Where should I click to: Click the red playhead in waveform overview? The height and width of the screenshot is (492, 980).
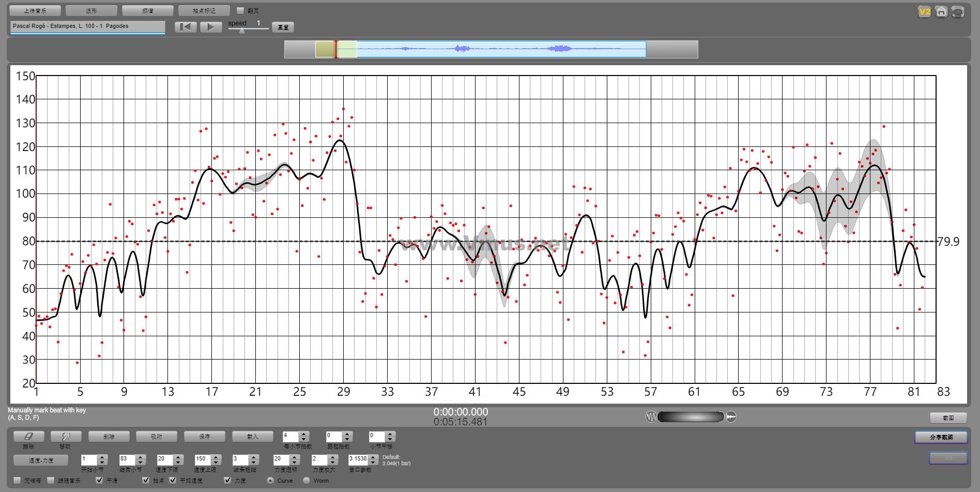click(x=336, y=49)
